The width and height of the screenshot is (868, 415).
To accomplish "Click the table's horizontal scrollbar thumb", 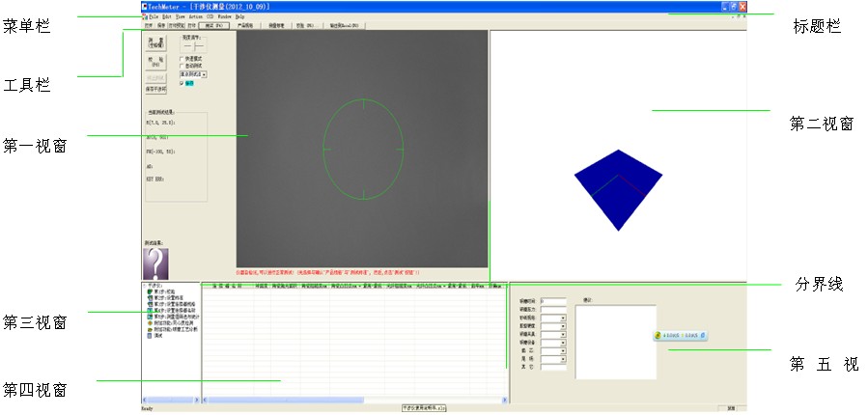I will click(x=286, y=400).
